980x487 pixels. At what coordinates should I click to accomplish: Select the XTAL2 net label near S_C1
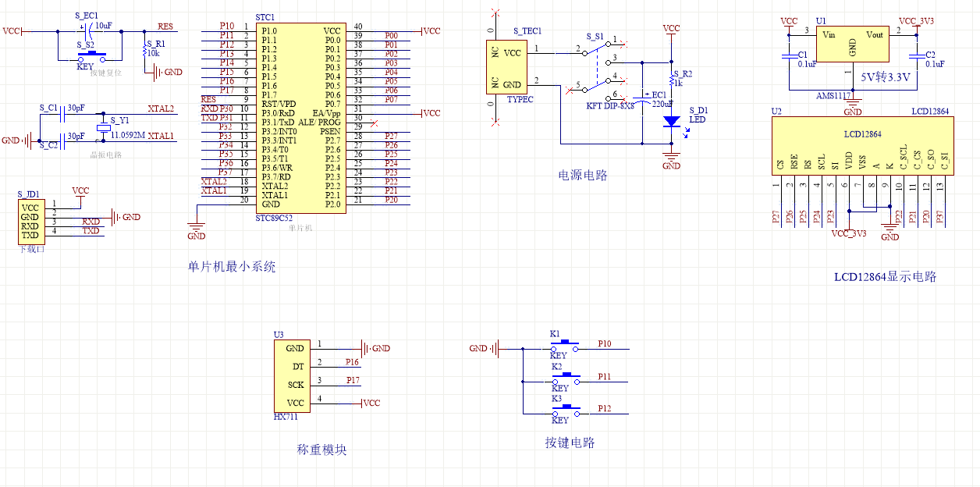tap(161, 108)
